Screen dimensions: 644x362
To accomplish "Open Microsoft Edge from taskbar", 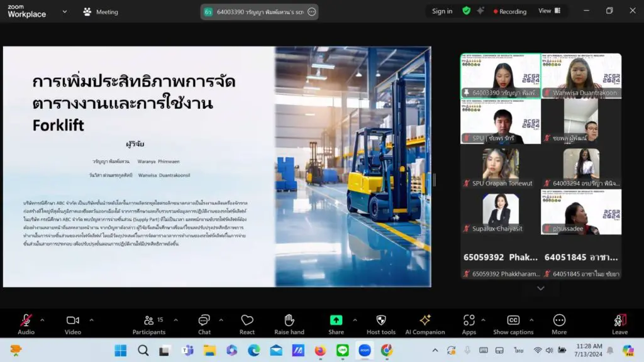I will pos(254,351).
